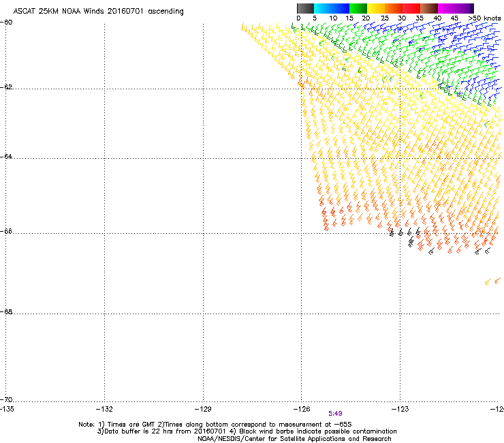Click the -123 longitude axis label
This screenshot has width=504, height=443.
coord(400,409)
